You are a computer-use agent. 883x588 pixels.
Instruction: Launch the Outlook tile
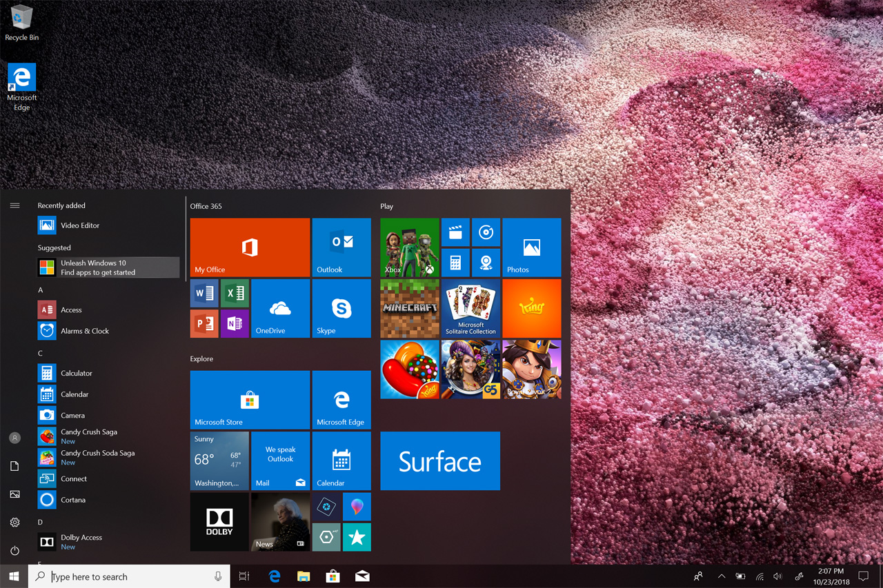(x=341, y=247)
